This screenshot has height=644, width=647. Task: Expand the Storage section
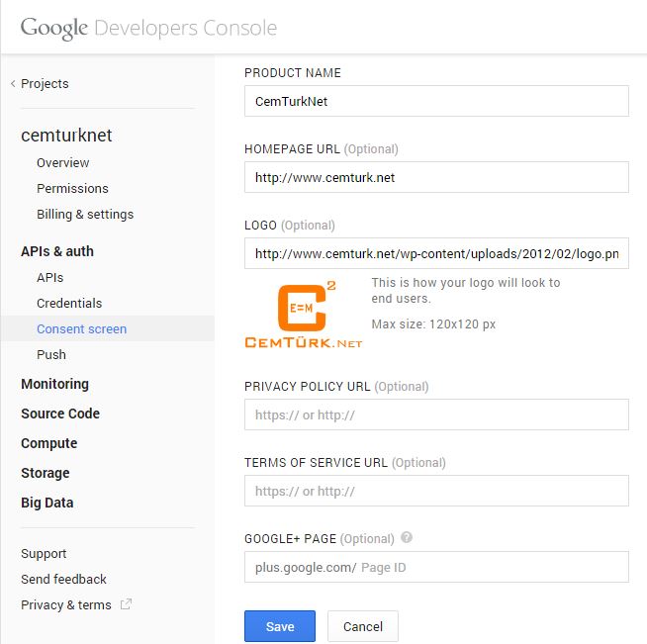(46, 473)
